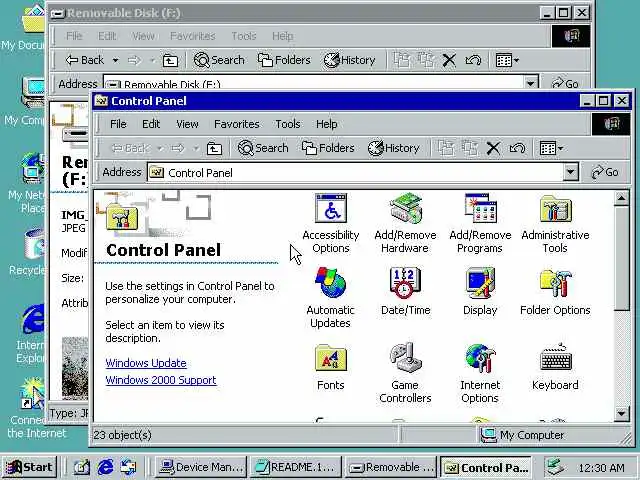This screenshot has height=480, width=640.
Task: Click scroll down arrow in Control Panel
Action: [621, 413]
